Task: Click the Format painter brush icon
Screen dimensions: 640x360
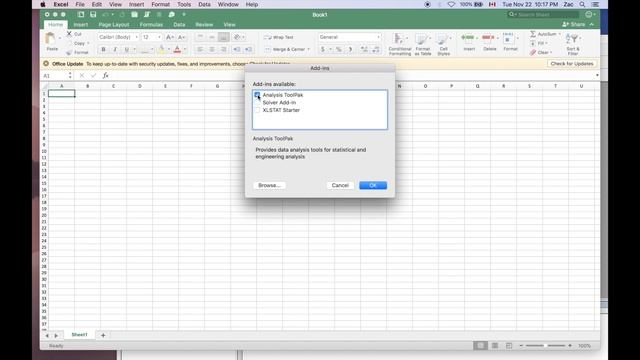Action: tap(69, 52)
